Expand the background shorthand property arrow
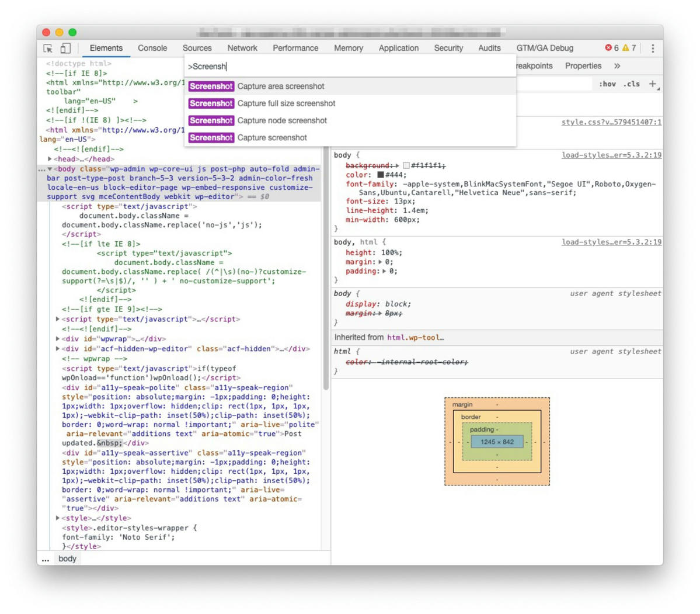700x614 pixels. click(x=398, y=166)
